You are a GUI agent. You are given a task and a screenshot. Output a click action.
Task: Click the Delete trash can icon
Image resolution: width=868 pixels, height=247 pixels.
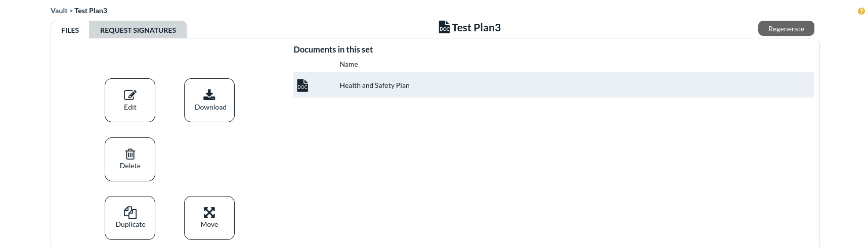[130, 154]
